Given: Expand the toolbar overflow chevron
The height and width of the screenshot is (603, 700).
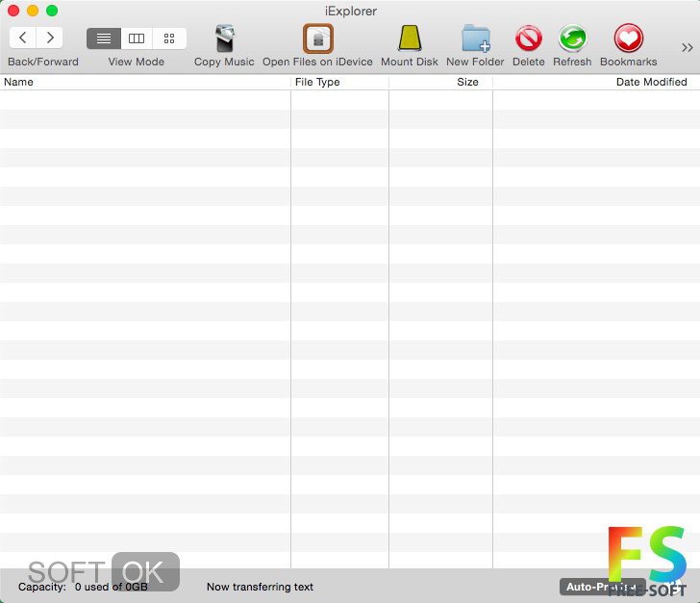Looking at the screenshot, I should pos(687,47).
